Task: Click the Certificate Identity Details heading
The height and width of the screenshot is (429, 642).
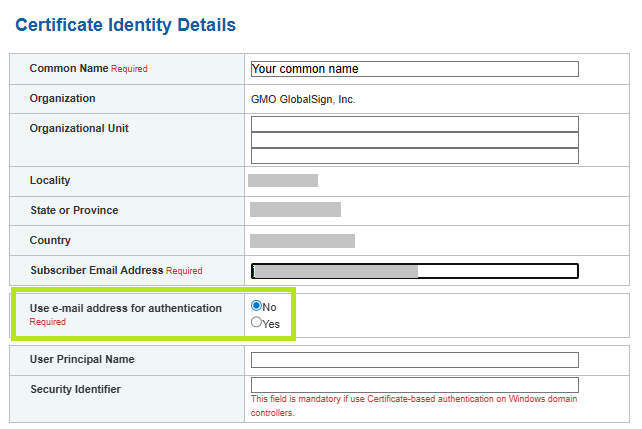Action: pyautogui.click(x=126, y=24)
